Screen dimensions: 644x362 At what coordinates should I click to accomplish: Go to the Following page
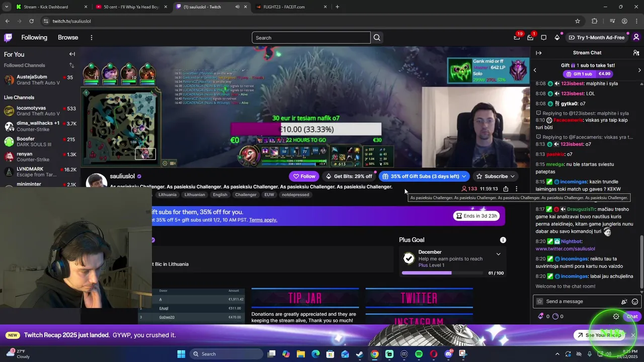[x=34, y=38]
